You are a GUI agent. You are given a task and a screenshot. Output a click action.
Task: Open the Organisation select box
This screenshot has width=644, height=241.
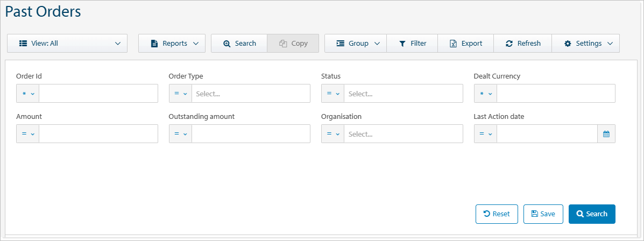click(x=404, y=134)
